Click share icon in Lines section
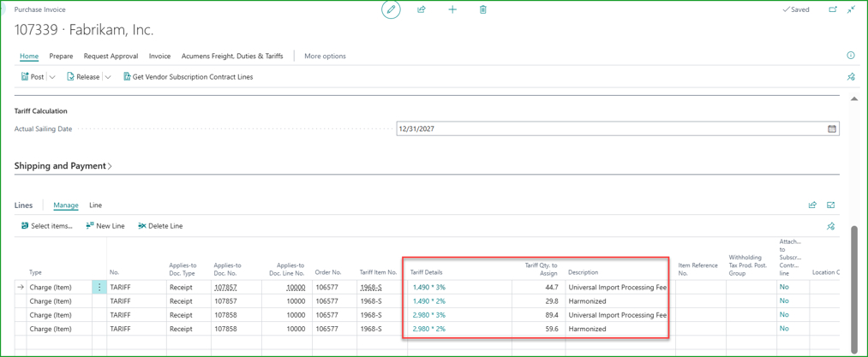 click(x=812, y=205)
